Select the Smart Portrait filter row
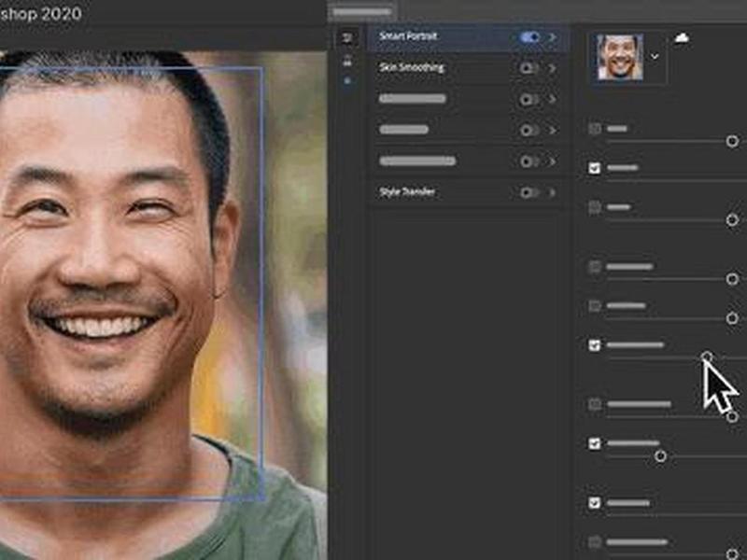This screenshot has height=560, width=747. click(468, 37)
